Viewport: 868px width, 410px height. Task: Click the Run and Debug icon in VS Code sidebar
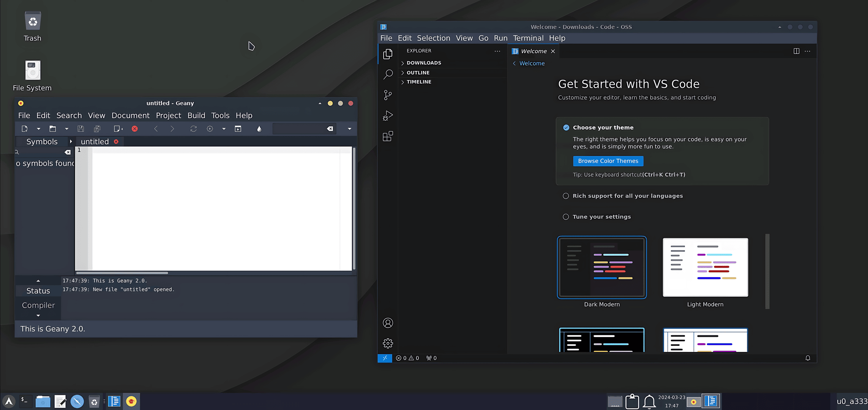tap(388, 116)
